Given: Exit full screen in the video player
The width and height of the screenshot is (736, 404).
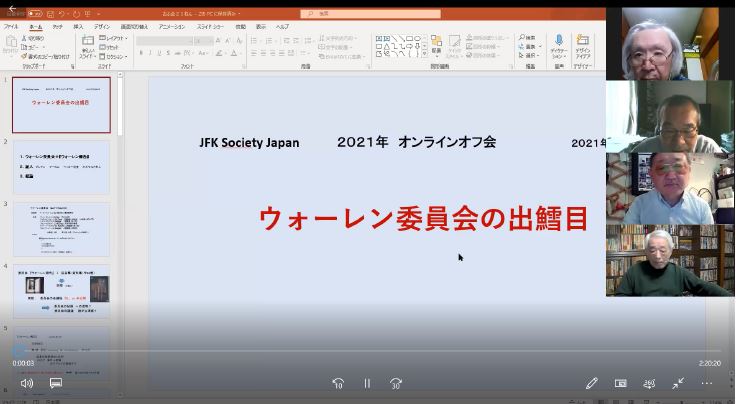Looking at the screenshot, I should point(678,383).
